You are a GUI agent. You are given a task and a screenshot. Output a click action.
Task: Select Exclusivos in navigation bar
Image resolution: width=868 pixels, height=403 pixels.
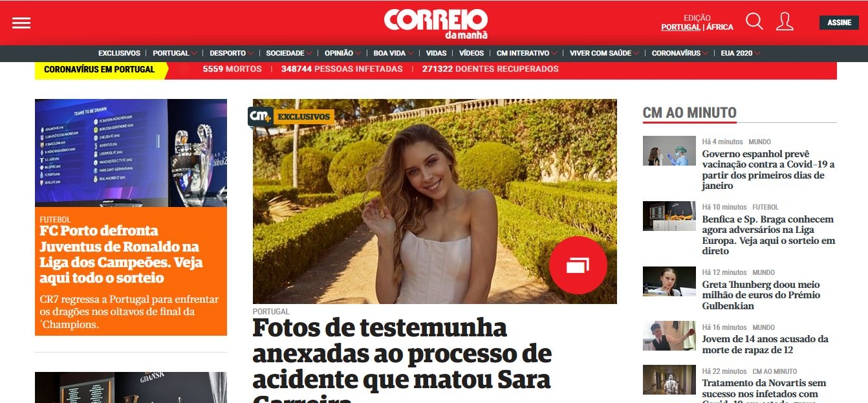point(119,53)
